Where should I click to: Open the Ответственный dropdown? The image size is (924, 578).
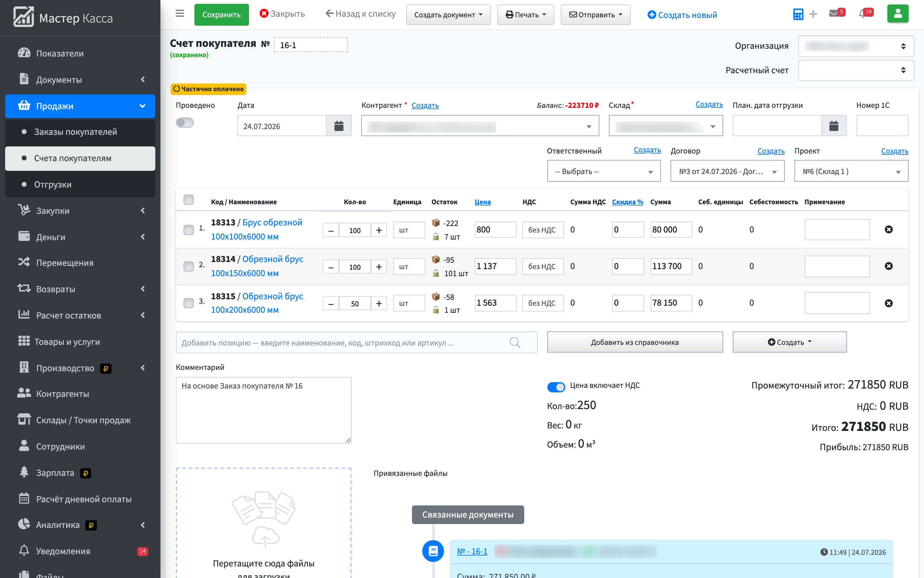pos(604,171)
